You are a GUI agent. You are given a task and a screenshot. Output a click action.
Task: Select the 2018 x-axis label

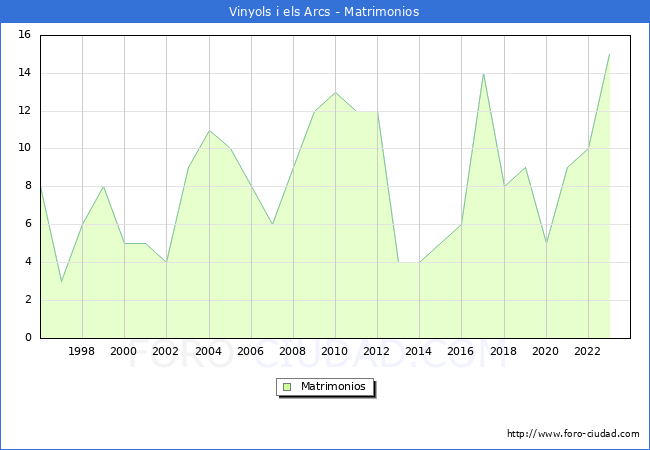pyautogui.click(x=503, y=352)
